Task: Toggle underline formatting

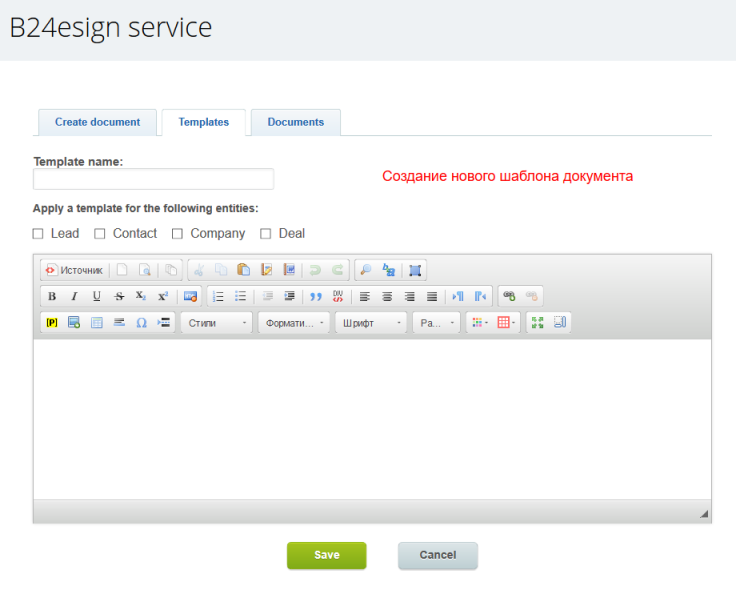Action: [x=97, y=296]
